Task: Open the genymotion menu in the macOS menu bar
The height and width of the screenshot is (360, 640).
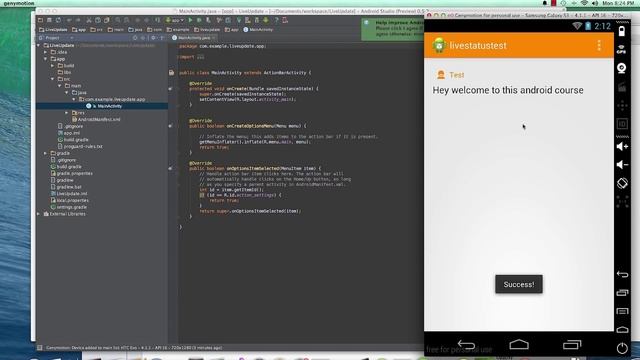Action: click(x=19, y=3)
